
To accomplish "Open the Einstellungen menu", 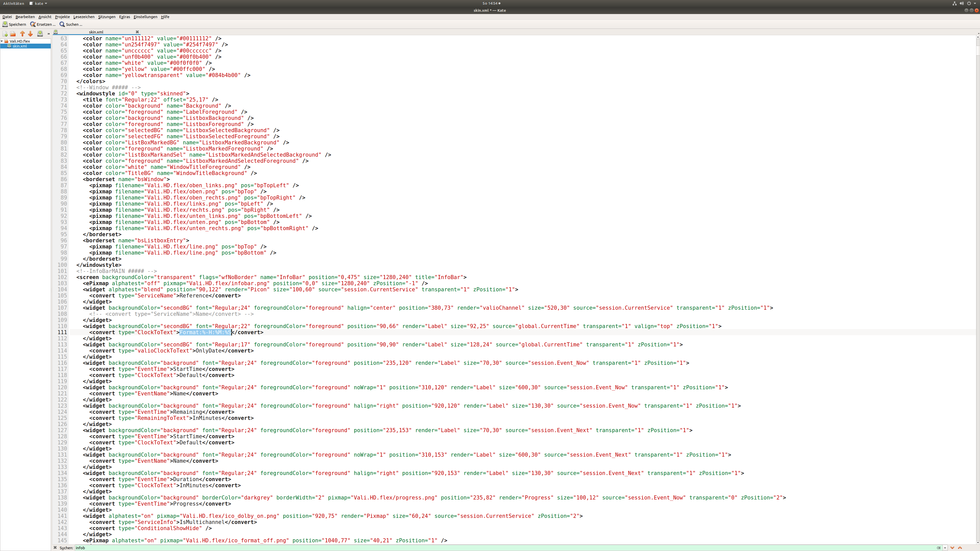I will 145,17.
